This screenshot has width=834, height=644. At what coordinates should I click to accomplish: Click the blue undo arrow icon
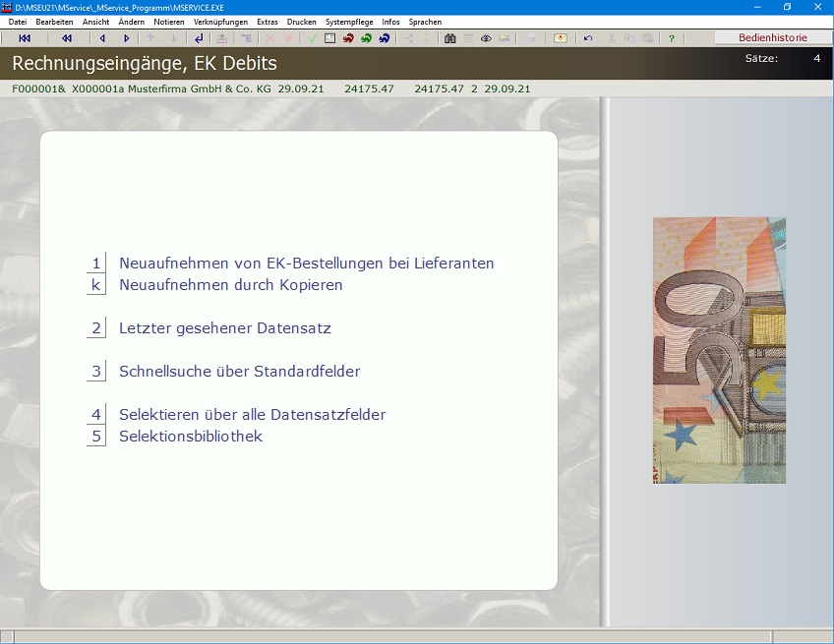point(588,38)
